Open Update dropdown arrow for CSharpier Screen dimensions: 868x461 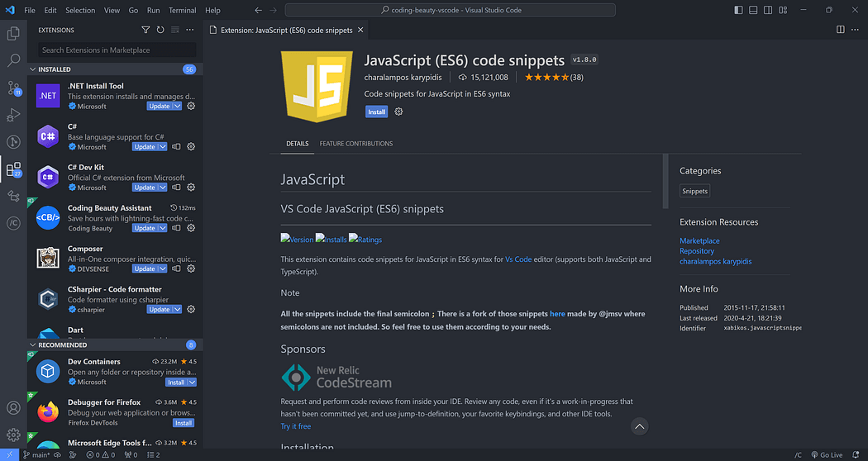point(177,309)
